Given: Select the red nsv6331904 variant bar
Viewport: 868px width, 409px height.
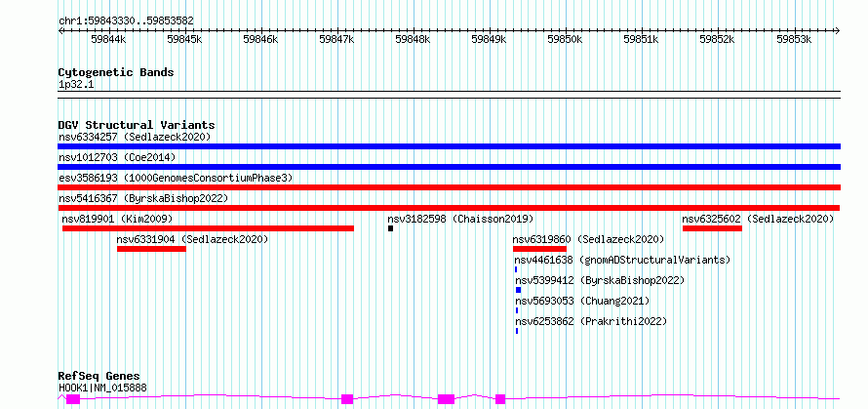Looking at the screenshot, I should [x=152, y=249].
